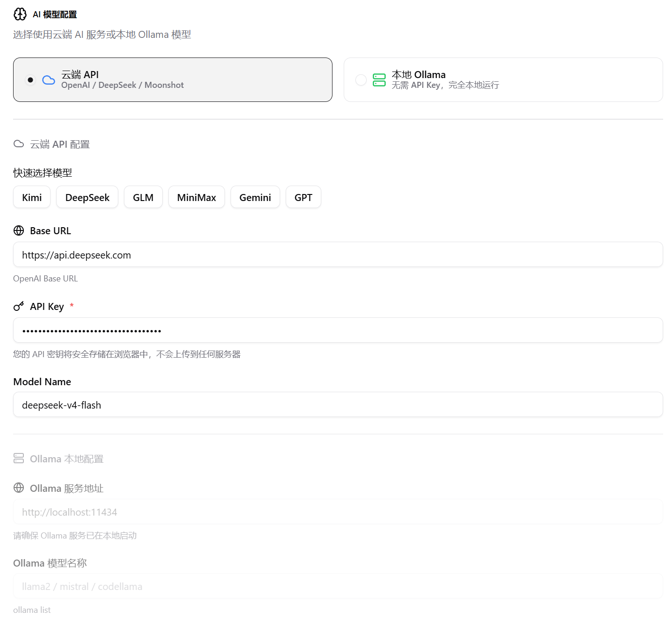
Task: Click the key icon next to API Key
Action: coord(19,306)
